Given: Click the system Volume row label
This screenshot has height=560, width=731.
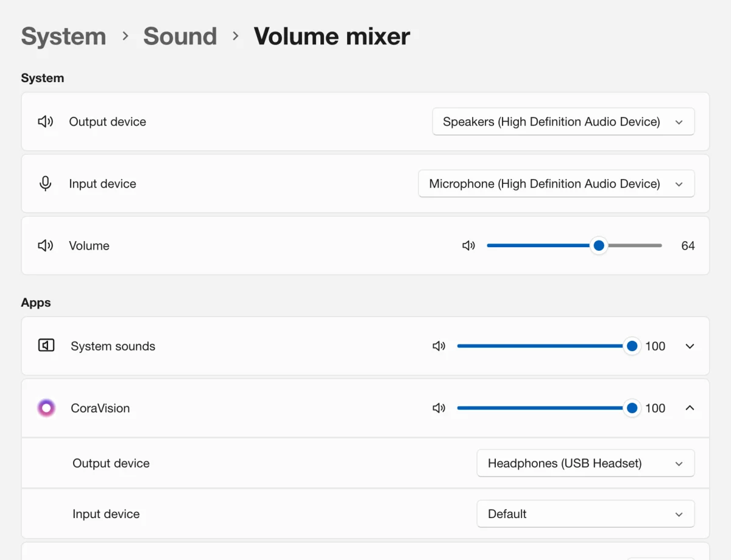Looking at the screenshot, I should tap(89, 246).
